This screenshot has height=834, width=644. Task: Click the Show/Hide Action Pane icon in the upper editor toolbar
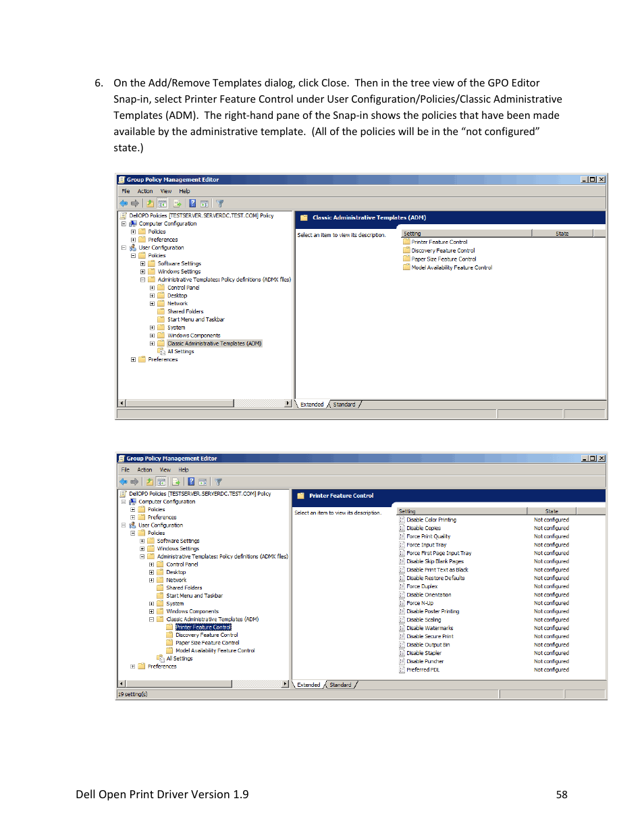coord(204,203)
